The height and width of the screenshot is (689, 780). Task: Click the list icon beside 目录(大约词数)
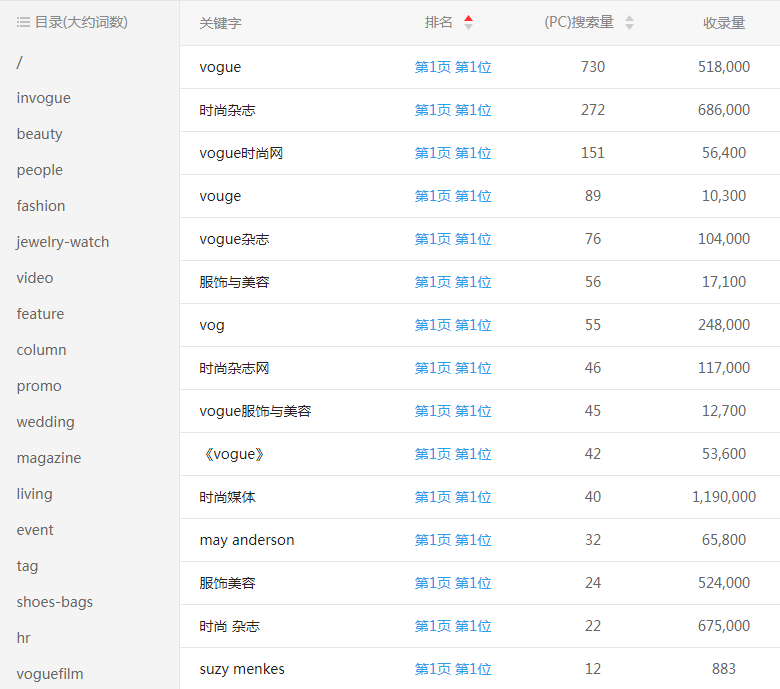click(23, 22)
